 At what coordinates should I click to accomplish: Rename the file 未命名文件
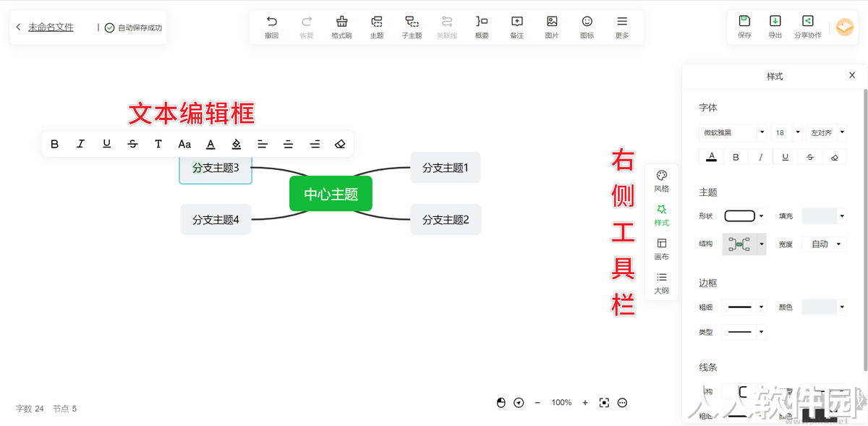pos(51,27)
